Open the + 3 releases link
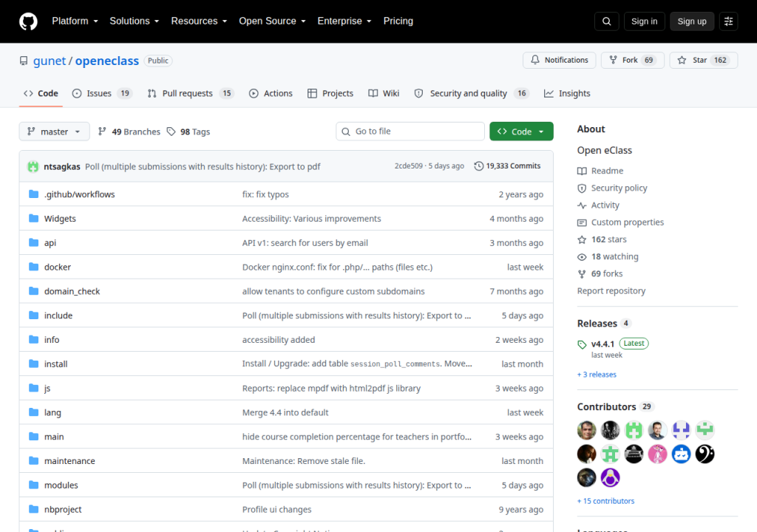Viewport: 757px width, 532px height. (597, 375)
